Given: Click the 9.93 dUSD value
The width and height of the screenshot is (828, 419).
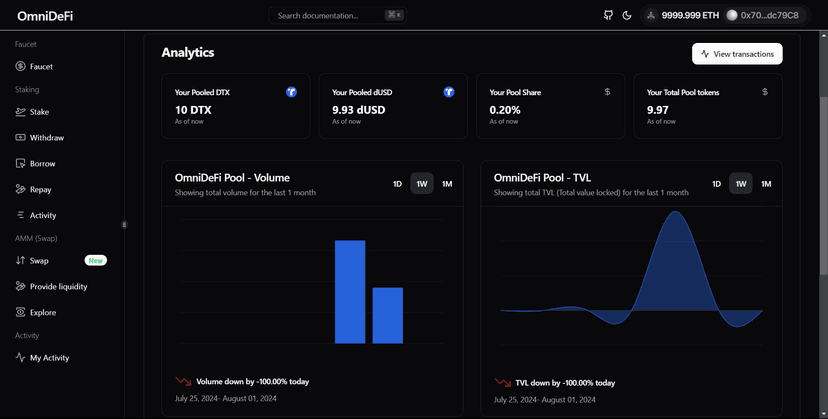Looking at the screenshot, I should (359, 110).
